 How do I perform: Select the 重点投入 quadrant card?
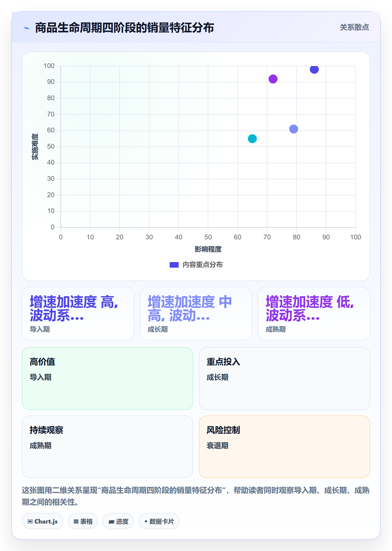coord(284,379)
